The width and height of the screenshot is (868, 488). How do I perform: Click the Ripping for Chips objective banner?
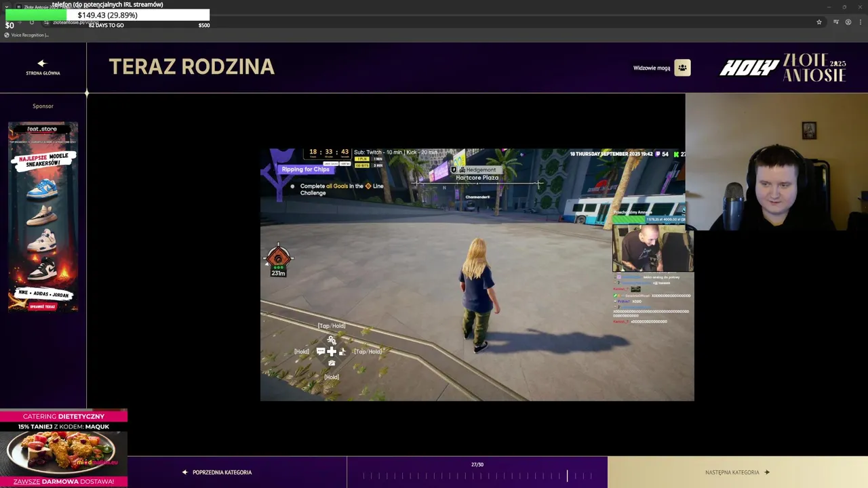306,169
